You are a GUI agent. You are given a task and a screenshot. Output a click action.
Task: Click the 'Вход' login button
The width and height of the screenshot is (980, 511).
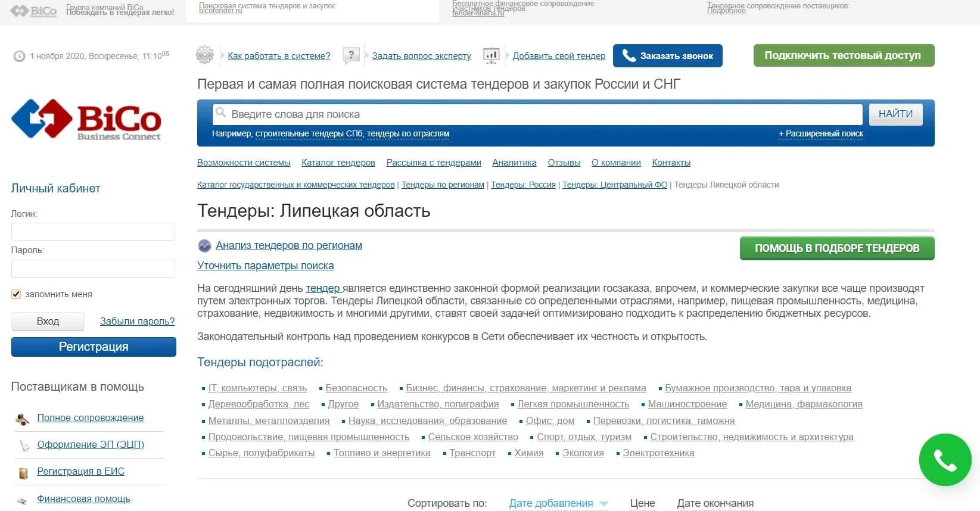[48, 322]
